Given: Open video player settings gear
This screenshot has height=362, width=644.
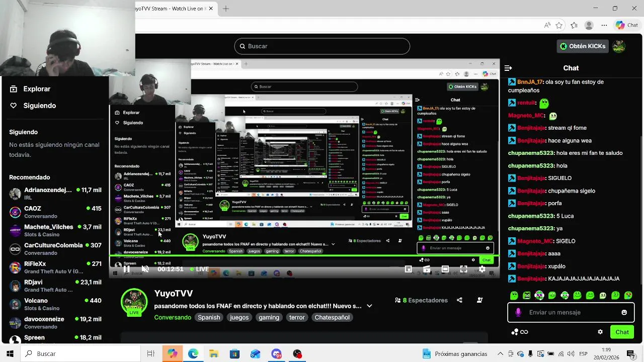Looking at the screenshot, I should [482, 269].
